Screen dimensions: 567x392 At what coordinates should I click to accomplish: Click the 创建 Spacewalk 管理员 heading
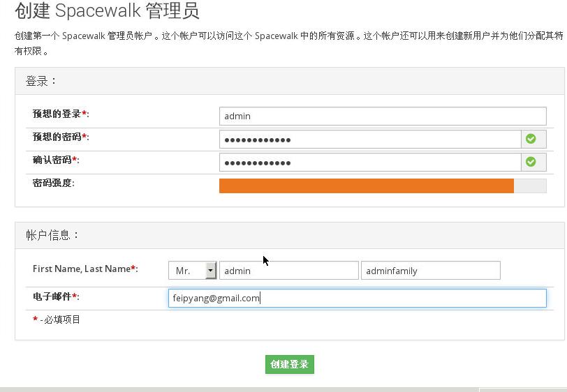click(x=107, y=10)
